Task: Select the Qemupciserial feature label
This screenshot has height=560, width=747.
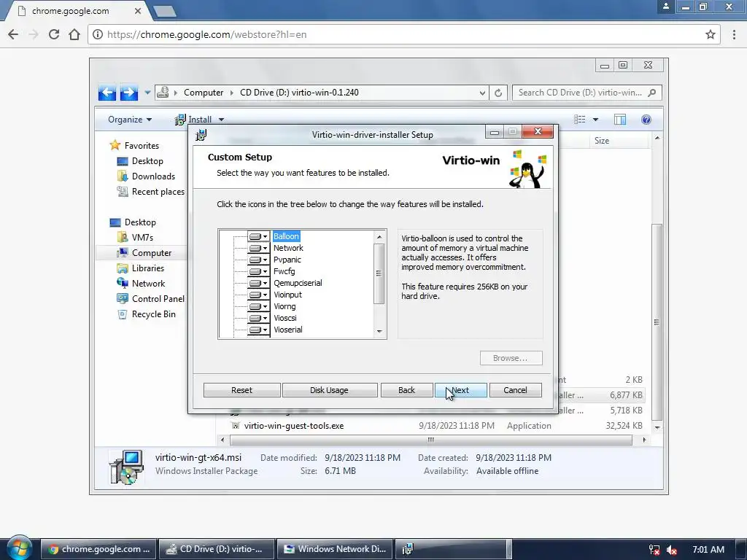Action: tap(298, 283)
